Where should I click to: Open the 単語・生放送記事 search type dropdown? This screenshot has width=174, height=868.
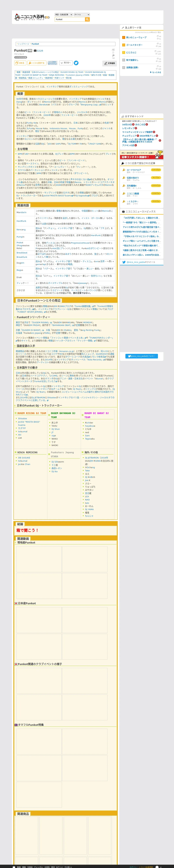pos(63,14)
